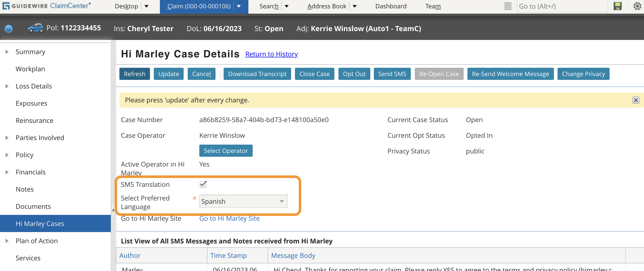Uncheck the SMS Translation checkbox
The height and width of the screenshot is (271, 644).
coord(203,184)
